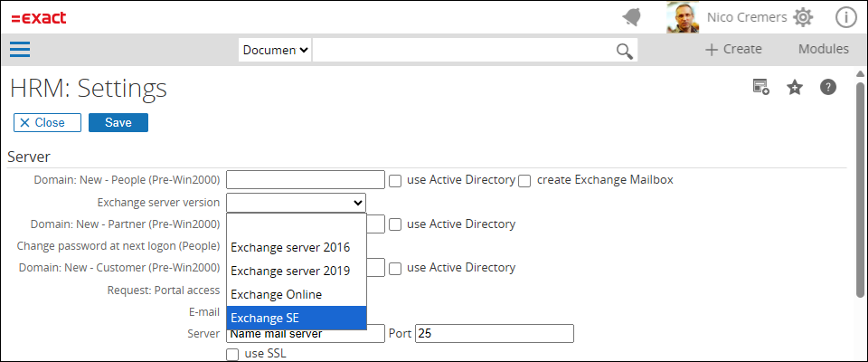Click in the Port input field
Image resolution: width=868 pixels, height=362 pixels.
tap(494, 334)
